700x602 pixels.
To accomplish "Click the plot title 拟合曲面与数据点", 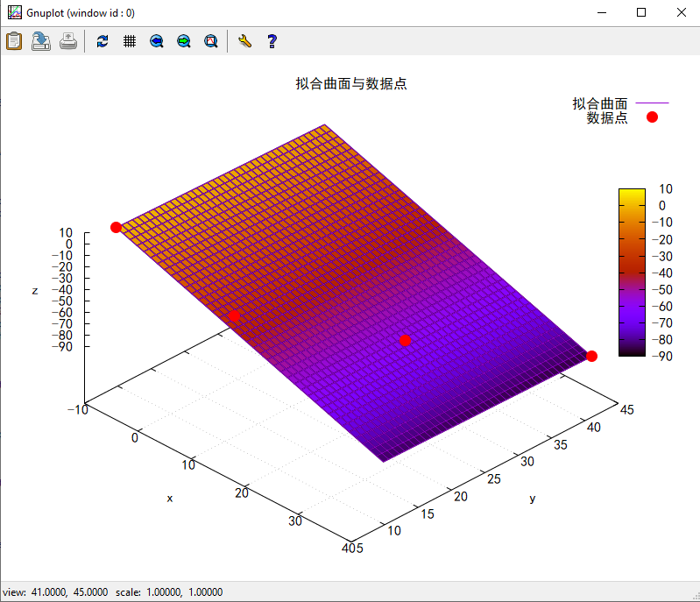I will click(x=351, y=83).
